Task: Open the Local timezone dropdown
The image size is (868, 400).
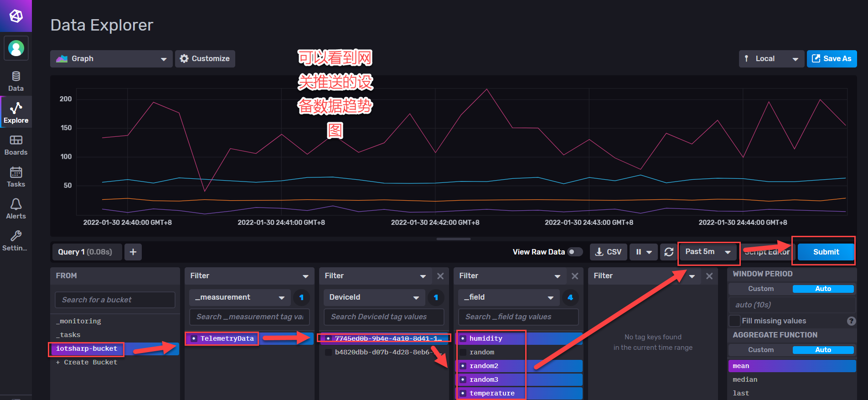Action: [x=771, y=59]
